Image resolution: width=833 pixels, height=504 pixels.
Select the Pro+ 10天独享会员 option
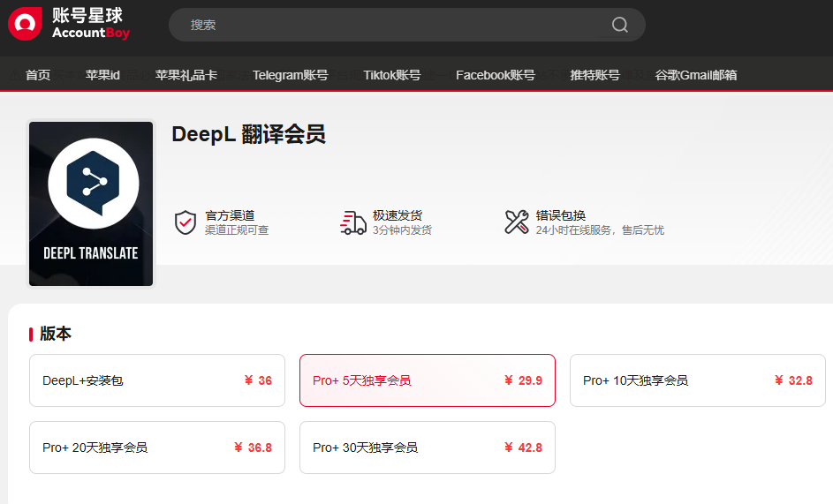(698, 380)
